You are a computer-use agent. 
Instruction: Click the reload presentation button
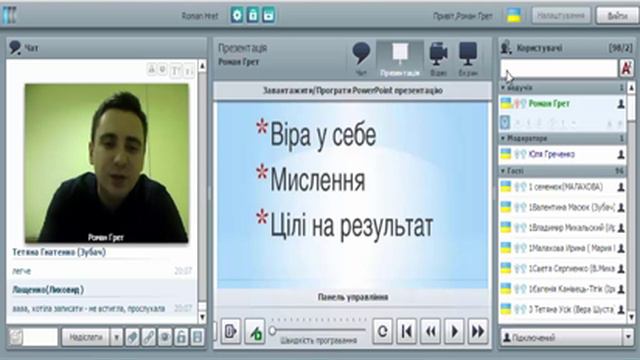click(x=382, y=331)
